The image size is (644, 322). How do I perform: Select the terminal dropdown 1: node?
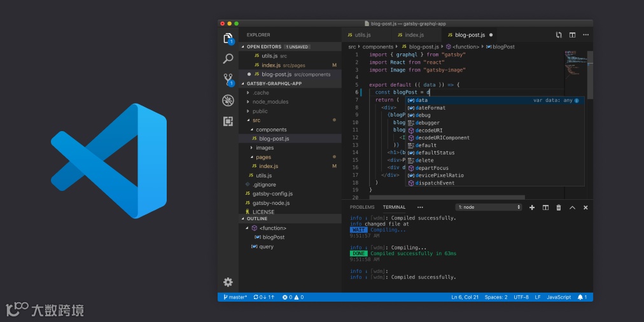489,207
